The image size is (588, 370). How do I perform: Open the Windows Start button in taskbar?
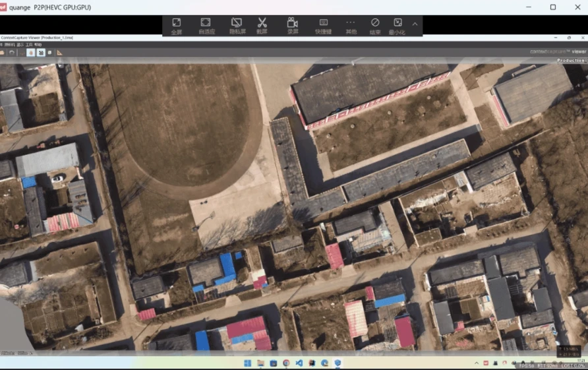[248, 363]
